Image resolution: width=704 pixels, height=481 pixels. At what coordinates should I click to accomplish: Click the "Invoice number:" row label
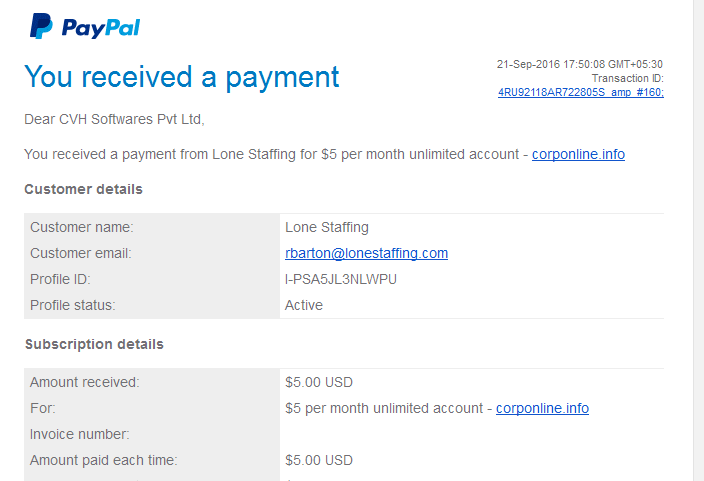[x=81, y=434]
